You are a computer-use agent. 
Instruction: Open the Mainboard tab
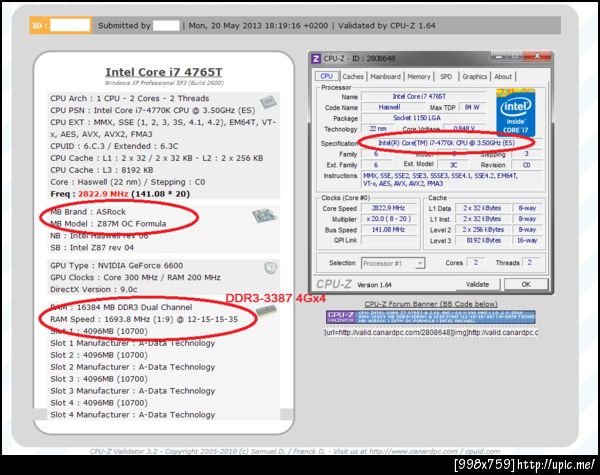385,77
